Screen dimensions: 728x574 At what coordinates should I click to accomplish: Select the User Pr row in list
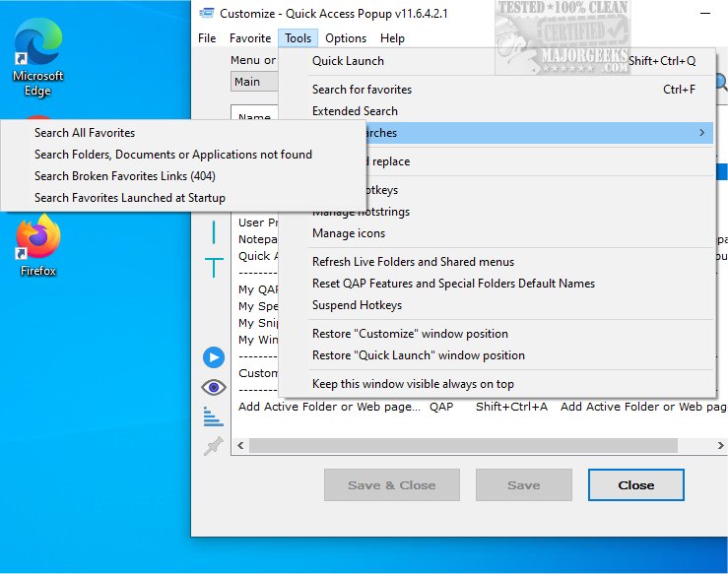tap(258, 223)
